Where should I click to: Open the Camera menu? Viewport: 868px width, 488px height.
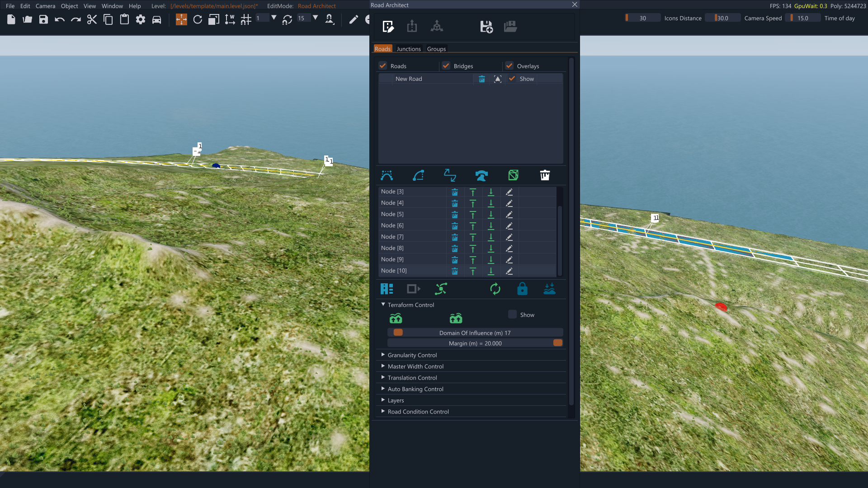point(45,6)
